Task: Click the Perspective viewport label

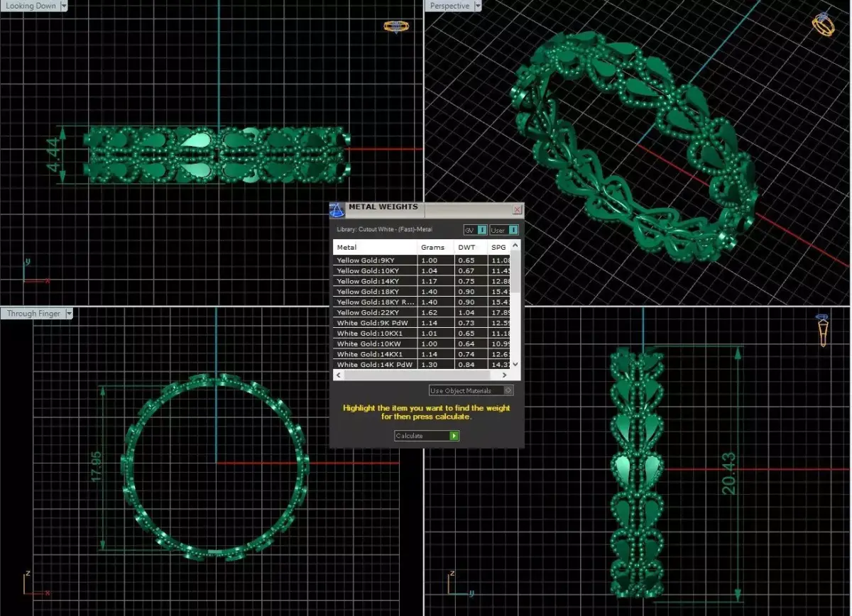Action: pyautogui.click(x=449, y=6)
